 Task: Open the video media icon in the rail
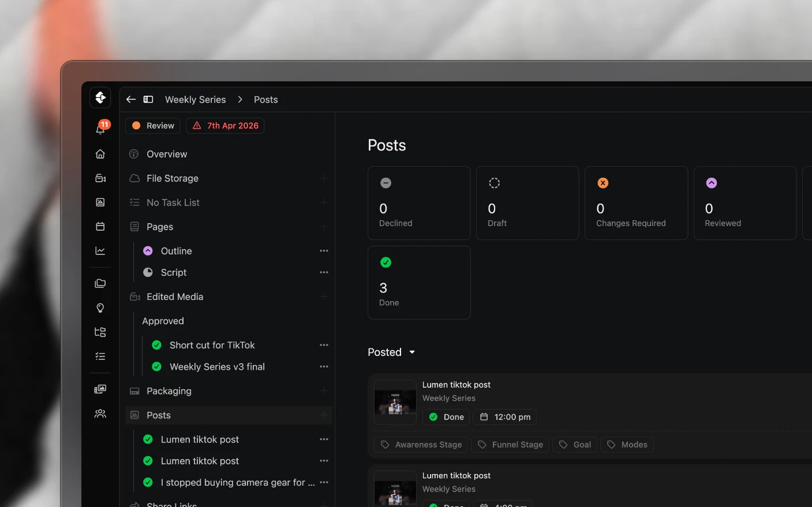[x=100, y=178]
